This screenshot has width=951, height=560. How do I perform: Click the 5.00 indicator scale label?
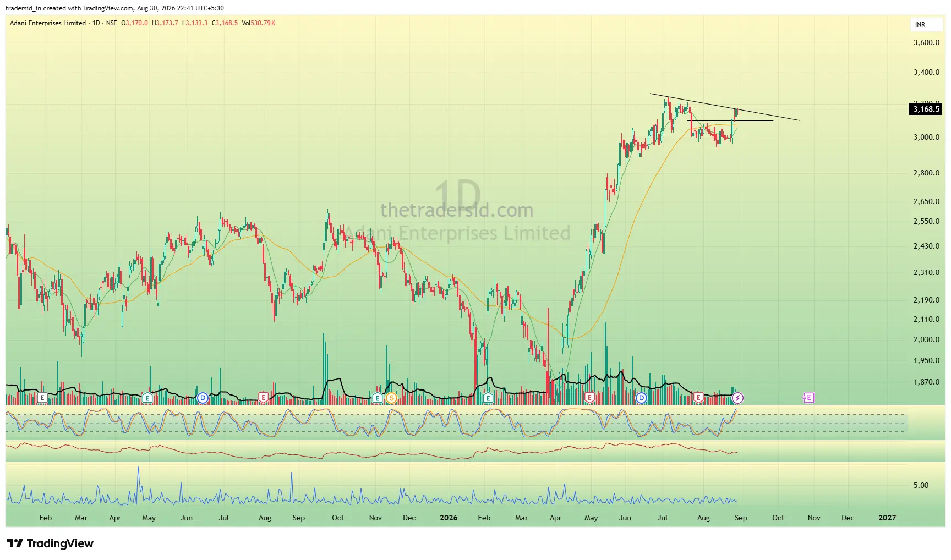921,485
